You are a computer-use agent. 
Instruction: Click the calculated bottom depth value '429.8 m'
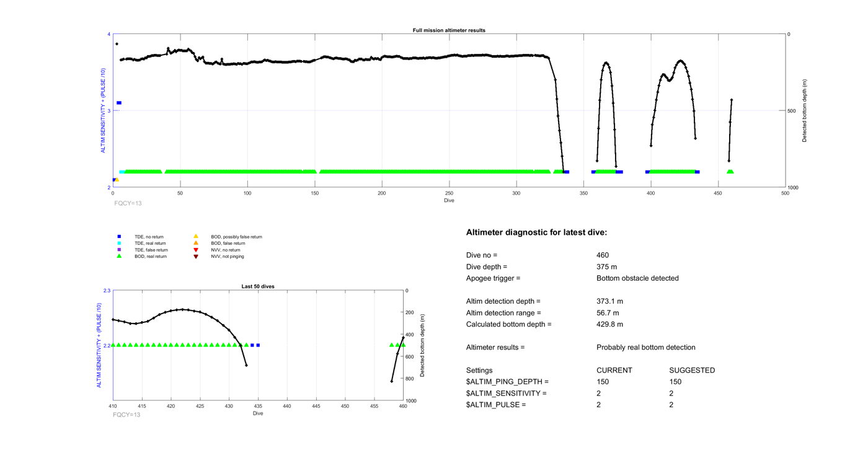609,324
